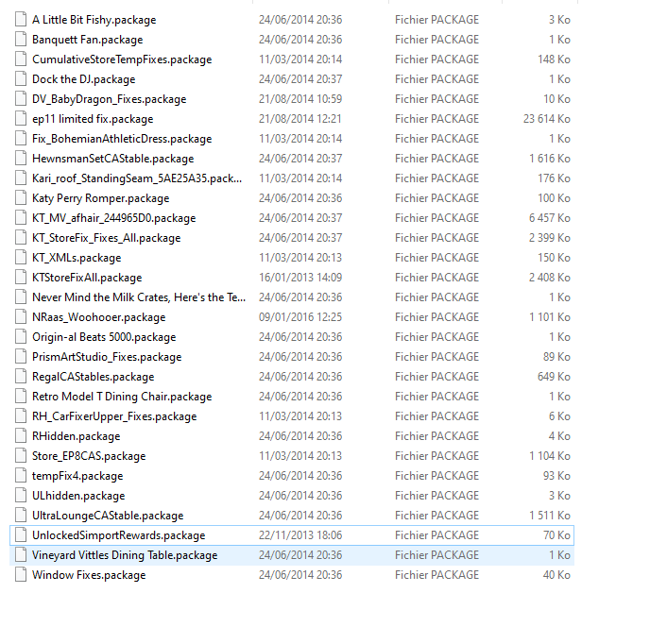The height and width of the screenshot is (644, 650).
Task: Click the file icon of KT_MV_afhair_244965D0.package
Action: coord(21,218)
